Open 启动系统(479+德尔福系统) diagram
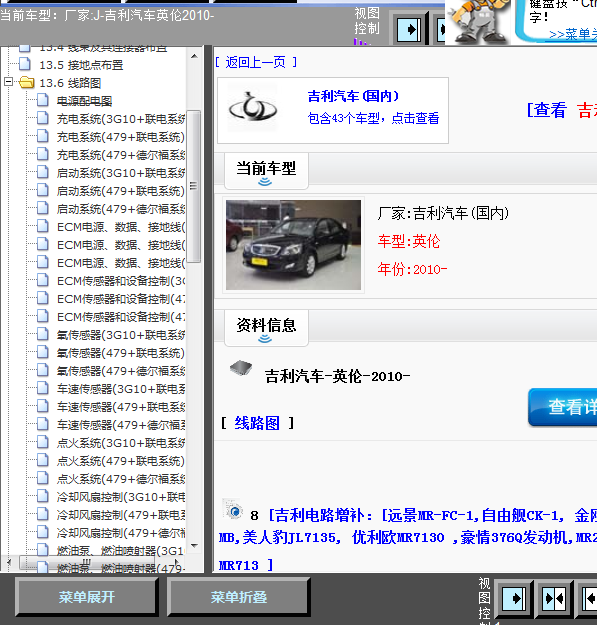597x625 pixels. 121,209
